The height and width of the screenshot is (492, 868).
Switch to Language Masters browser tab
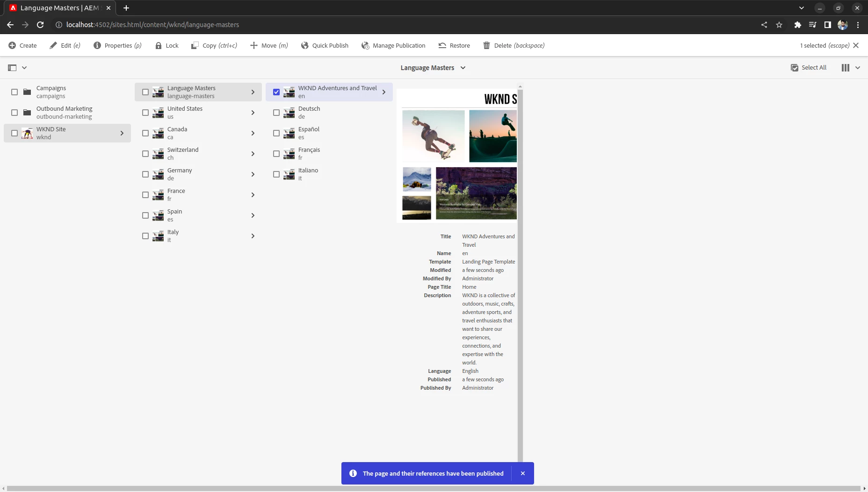60,8
